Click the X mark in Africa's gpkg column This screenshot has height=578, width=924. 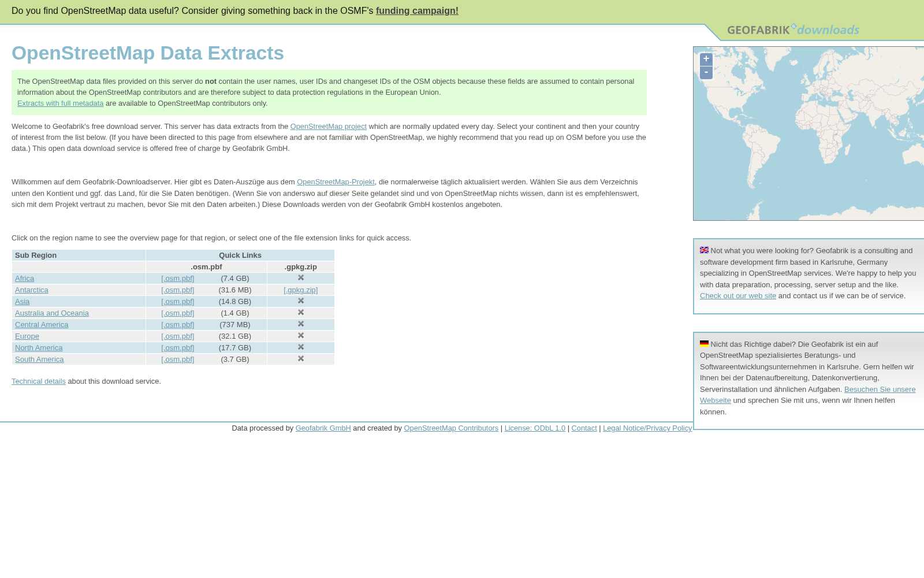point(301,278)
